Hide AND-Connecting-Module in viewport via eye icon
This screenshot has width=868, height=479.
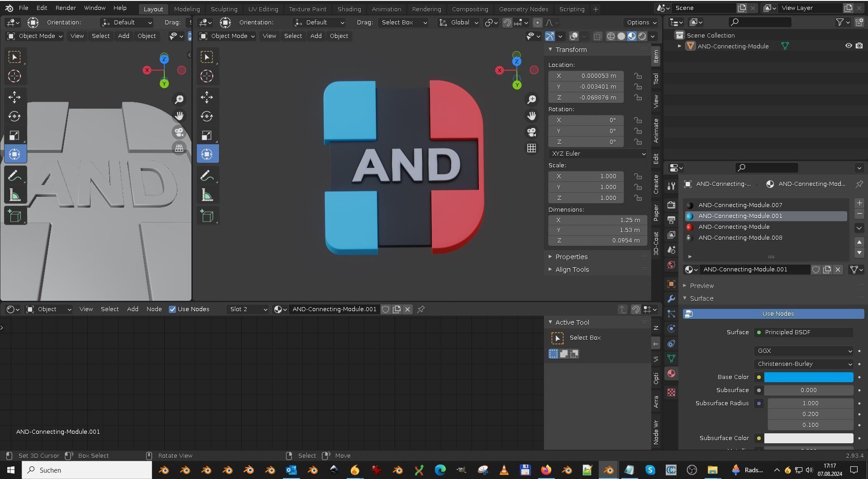pos(848,46)
